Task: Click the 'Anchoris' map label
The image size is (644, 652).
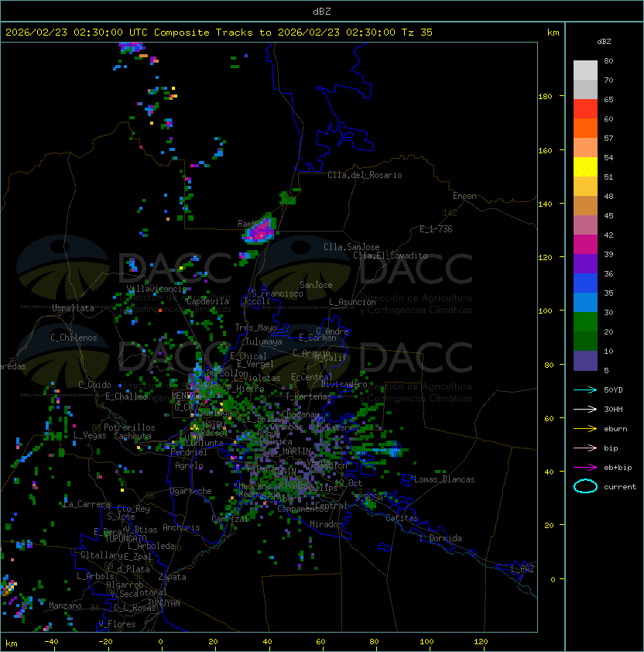Action: click(x=181, y=527)
